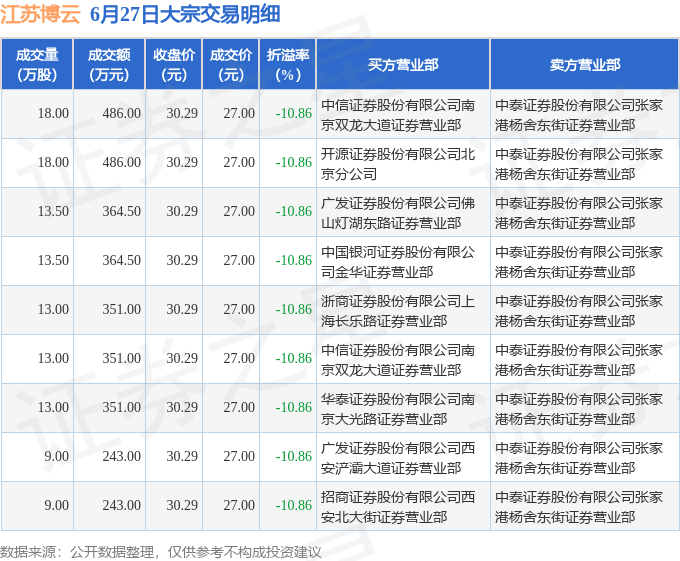Select the 成交价(元) column header
Image resolution: width=680 pixels, height=561 pixels.
tap(231, 65)
